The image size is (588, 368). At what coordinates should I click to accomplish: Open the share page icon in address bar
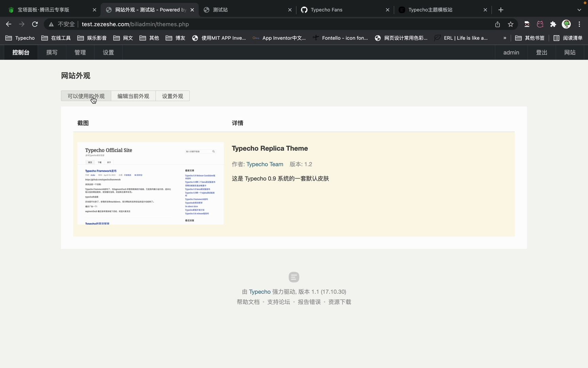(497, 24)
